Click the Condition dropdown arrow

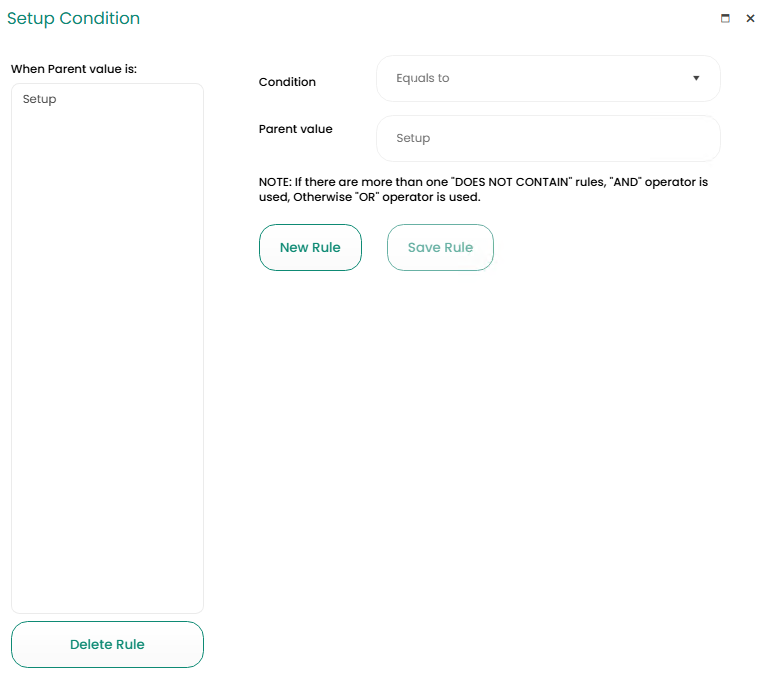[696, 78]
